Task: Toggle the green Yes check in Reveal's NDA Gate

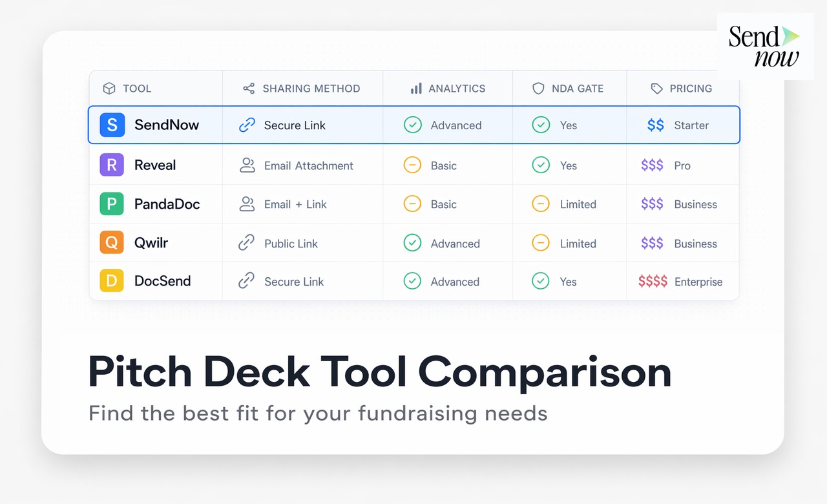Action: pos(541,165)
